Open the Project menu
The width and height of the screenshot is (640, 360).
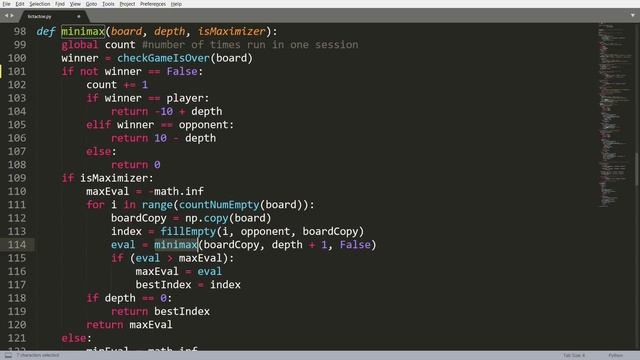[x=127, y=4]
